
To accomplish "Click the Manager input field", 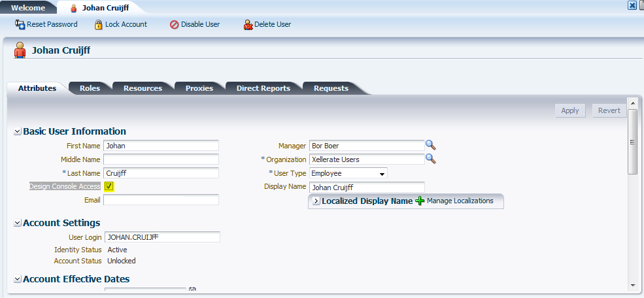I will pyautogui.click(x=367, y=146).
